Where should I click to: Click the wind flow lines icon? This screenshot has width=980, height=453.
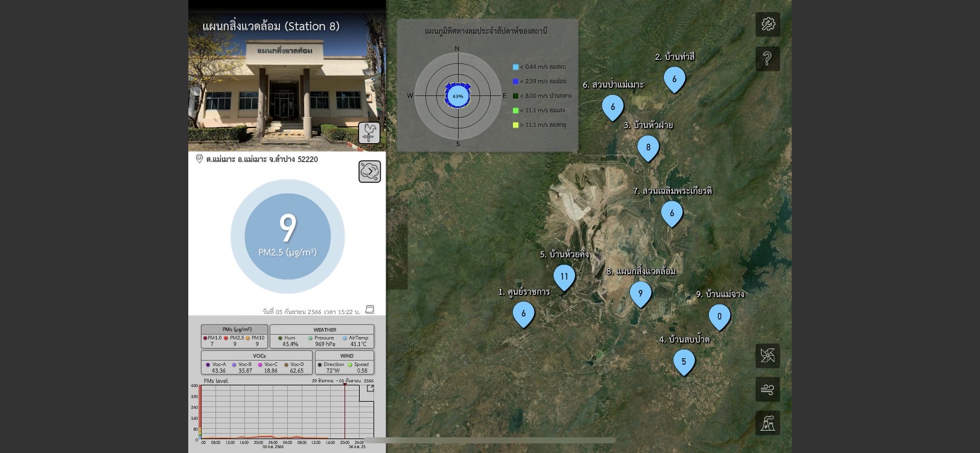tap(768, 390)
